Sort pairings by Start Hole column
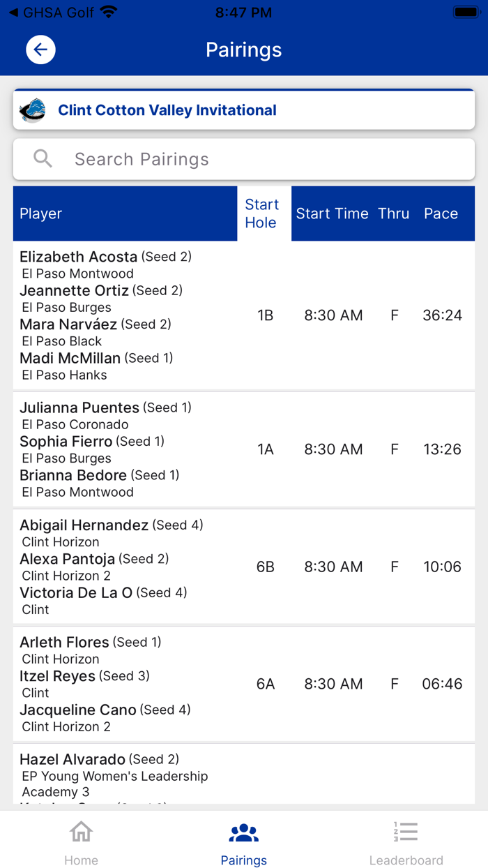Screen dimensions: 488x868 263,214
